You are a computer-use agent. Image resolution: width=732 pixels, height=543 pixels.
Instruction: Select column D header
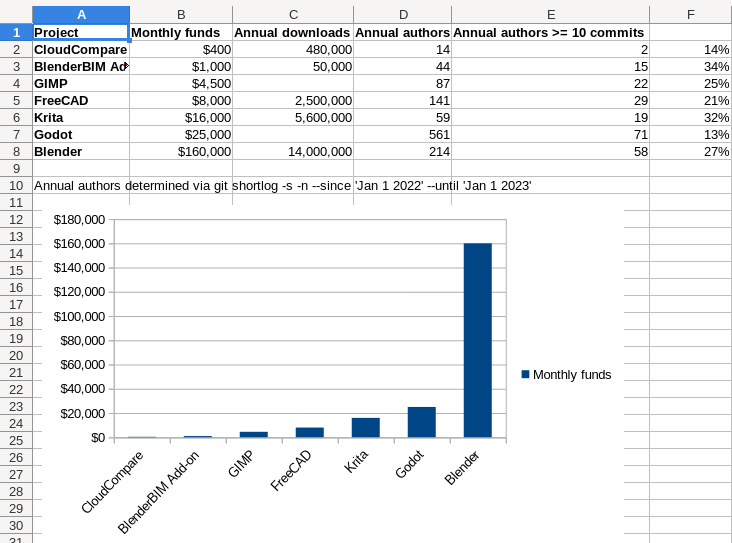pos(403,15)
